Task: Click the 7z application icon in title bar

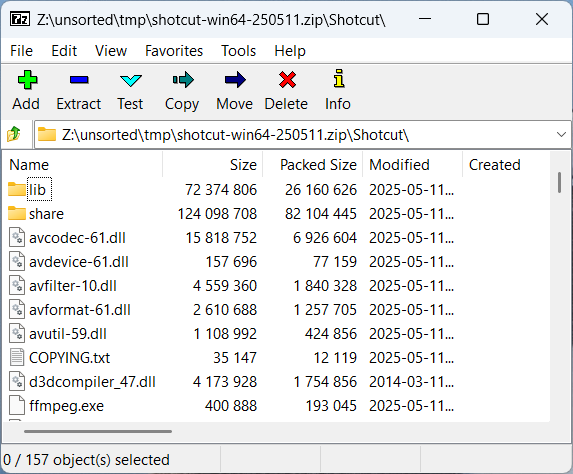Action: pyautogui.click(x=20, y=19)
